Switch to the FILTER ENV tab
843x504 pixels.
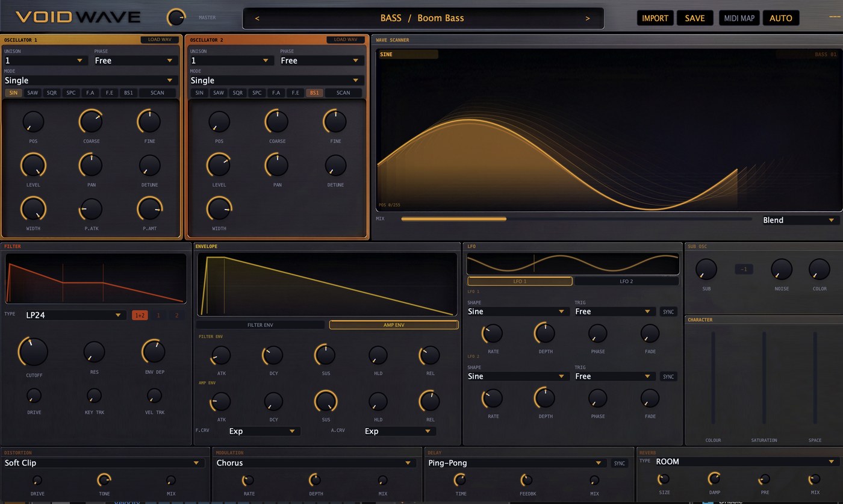coord(260,325)
